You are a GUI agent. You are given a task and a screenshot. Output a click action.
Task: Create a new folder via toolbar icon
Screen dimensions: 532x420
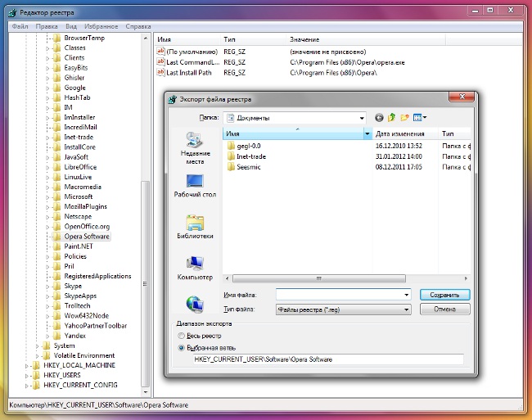(404, 118)
